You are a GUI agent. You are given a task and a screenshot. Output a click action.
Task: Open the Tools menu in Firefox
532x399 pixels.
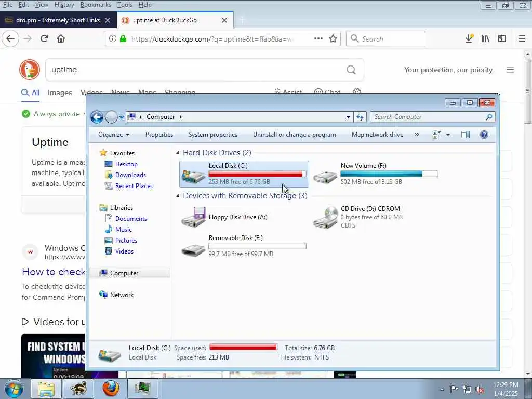(125, 5)
